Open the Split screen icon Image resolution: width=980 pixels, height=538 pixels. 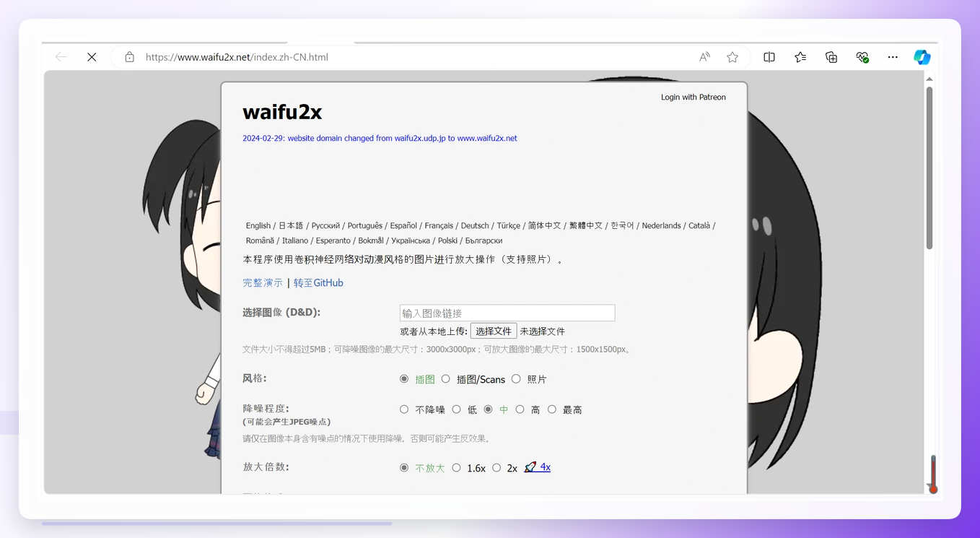[x=769, y=57]
